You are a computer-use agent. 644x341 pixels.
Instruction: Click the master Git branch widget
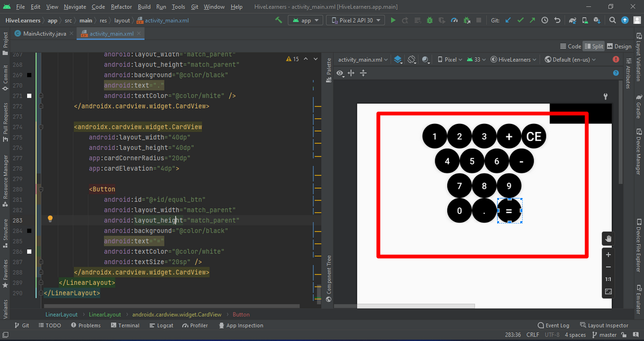click(x=604, y=335)
